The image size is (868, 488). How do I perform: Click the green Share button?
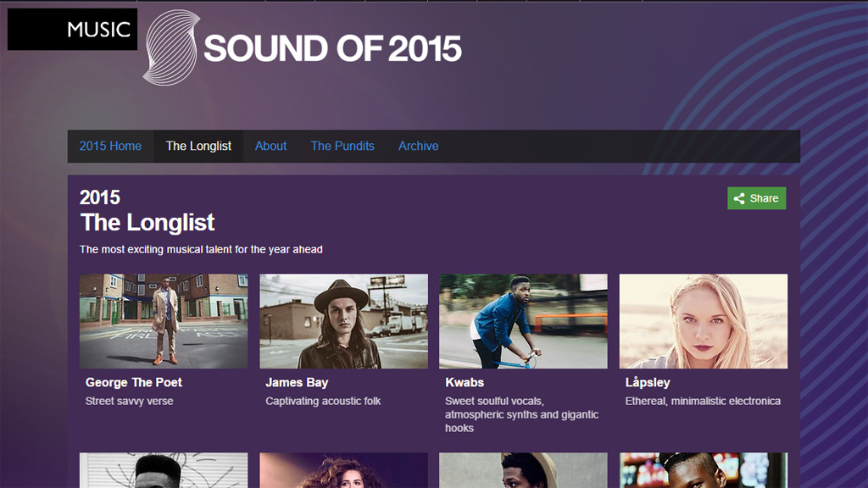click(756, 198)
